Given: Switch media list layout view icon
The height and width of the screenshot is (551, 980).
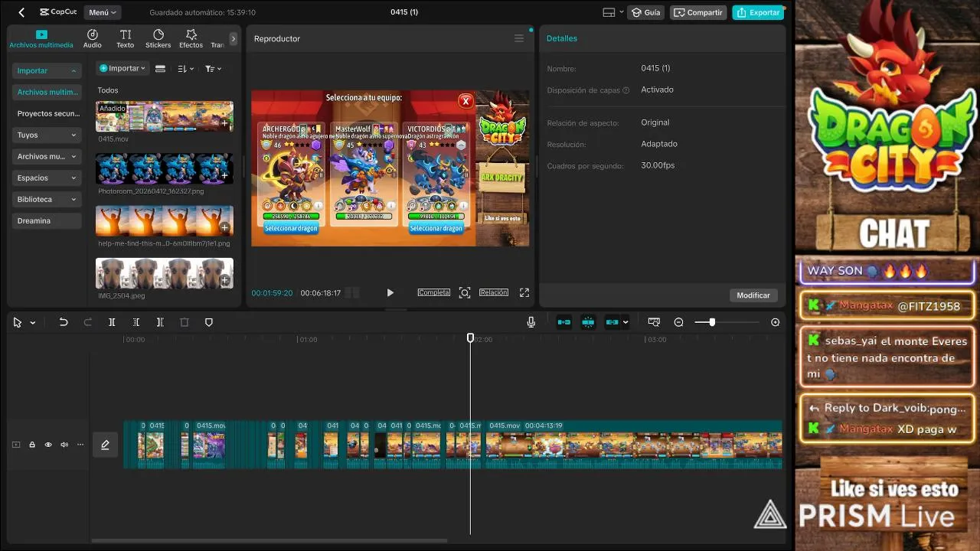Looking at the screenshot, I should click(160, 68).
